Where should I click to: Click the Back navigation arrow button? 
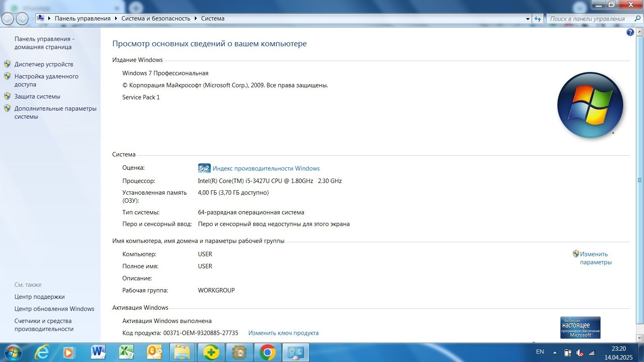pos(8,19)
